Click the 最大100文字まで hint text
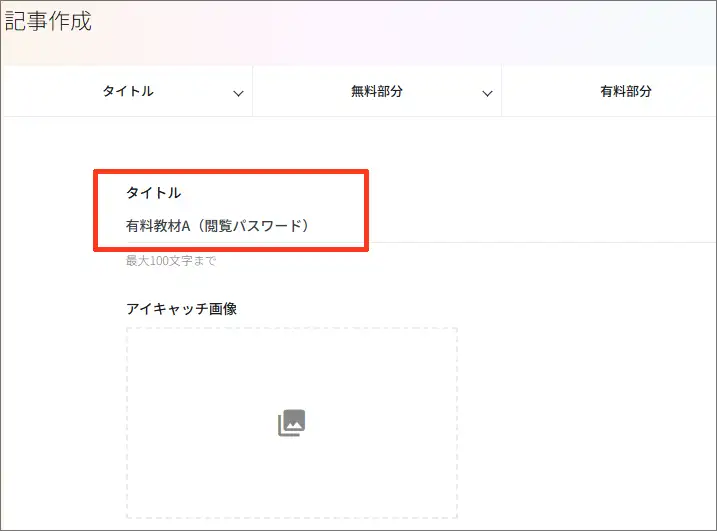This screenshot has width=717, height=531. [170, 262]
